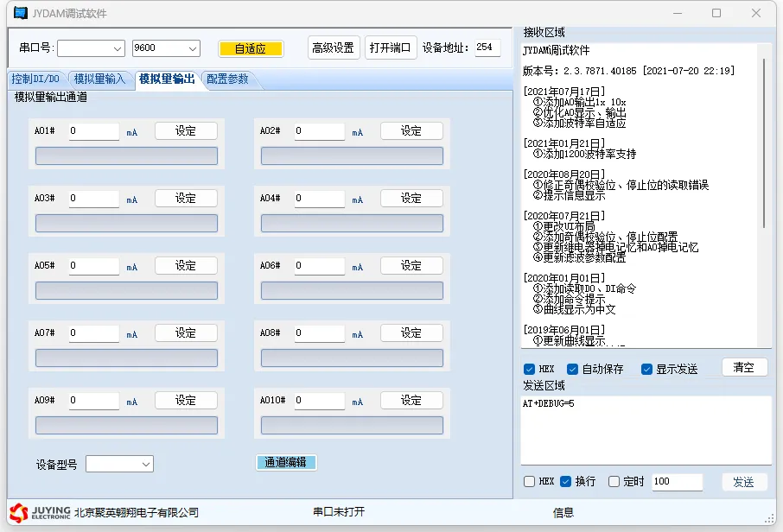The width and height of the screenshot is (783, 532).
Task: Click the AO10# output slider bar
Action: [352, 425]
